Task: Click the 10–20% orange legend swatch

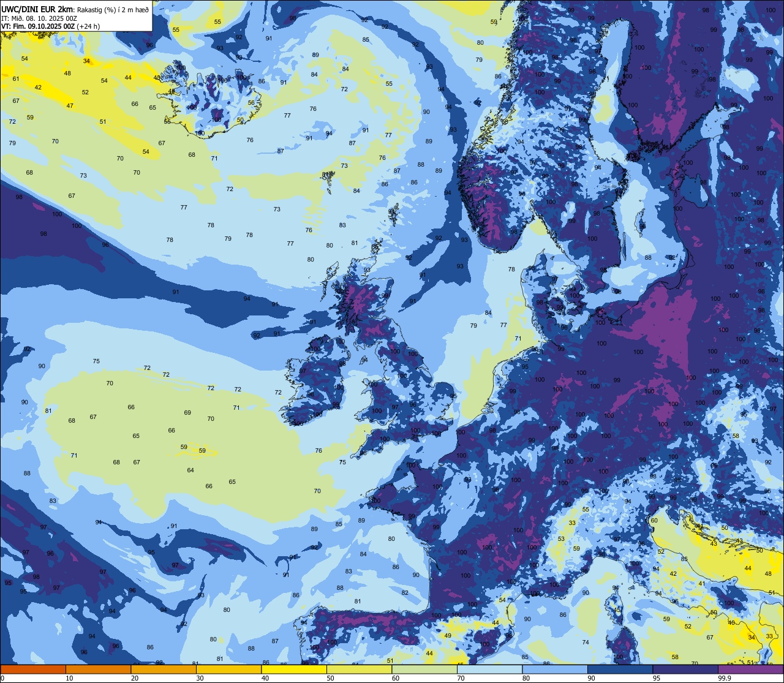Action: 98,670
